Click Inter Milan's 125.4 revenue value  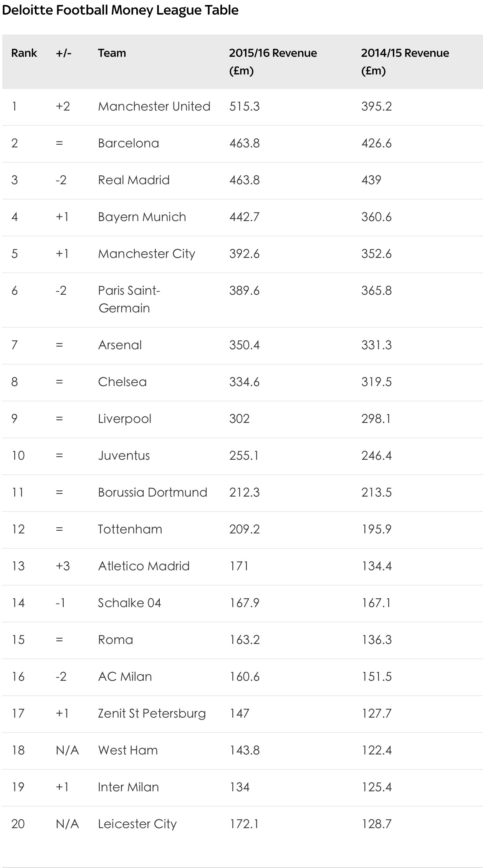(376, 787)
